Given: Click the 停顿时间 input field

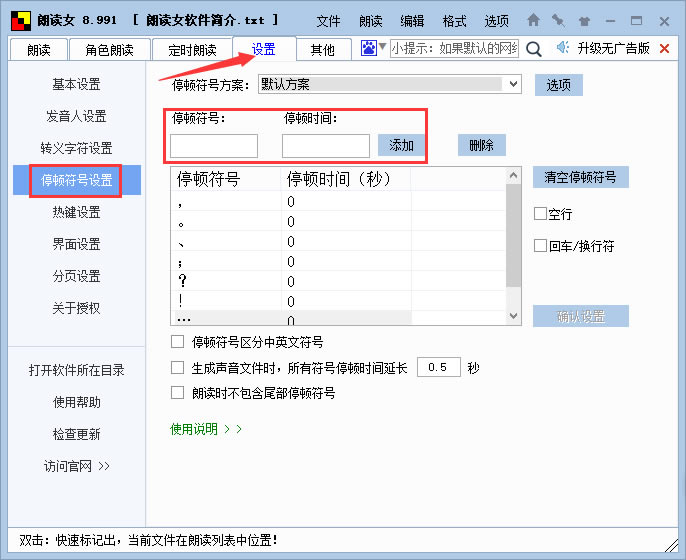Looking at the screenshot, I should point(326,146).
